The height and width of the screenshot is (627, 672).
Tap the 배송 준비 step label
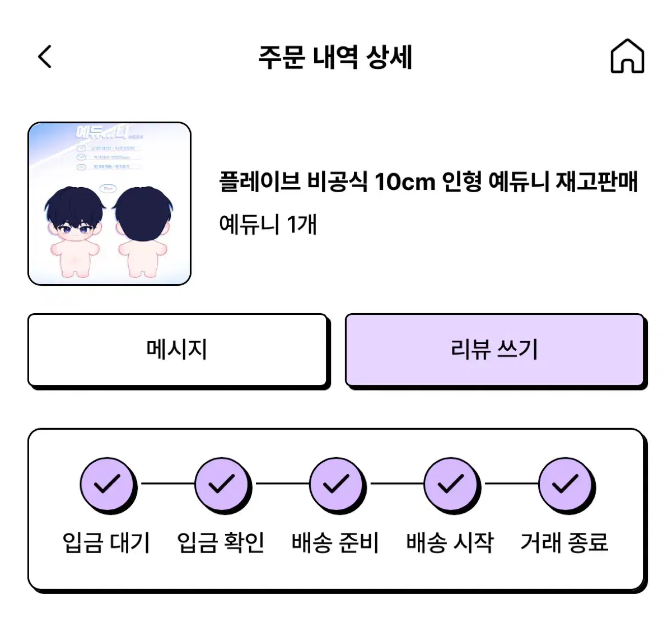335,542
